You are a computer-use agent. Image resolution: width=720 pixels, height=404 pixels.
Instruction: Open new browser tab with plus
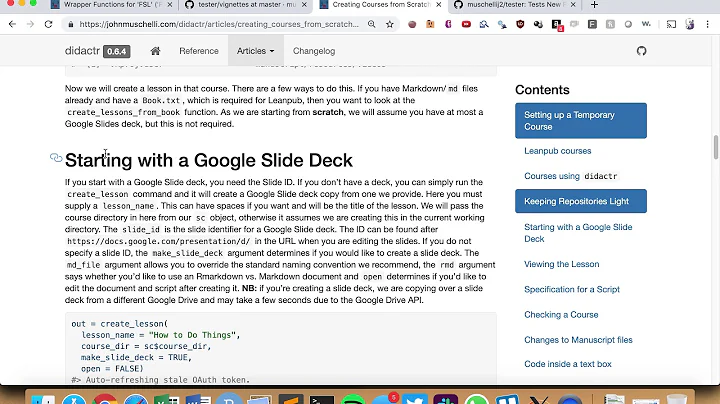[594, 5]
